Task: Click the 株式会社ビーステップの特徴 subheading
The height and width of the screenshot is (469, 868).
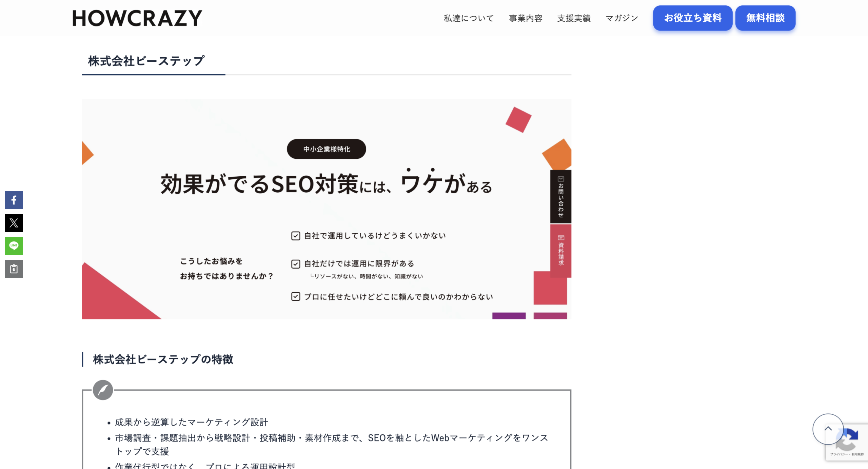Action: (x=163, y=359)
